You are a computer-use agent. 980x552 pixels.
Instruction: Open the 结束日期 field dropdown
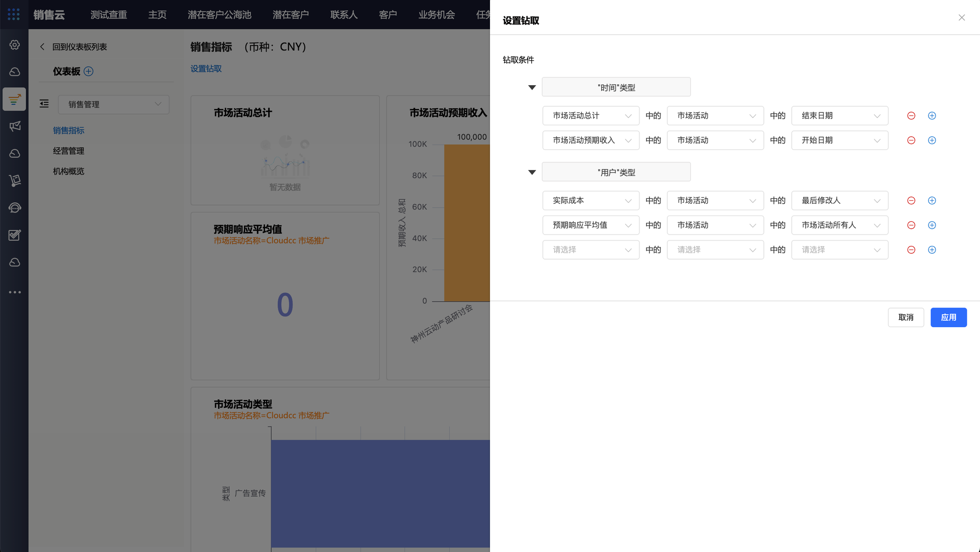pos(839,116)
